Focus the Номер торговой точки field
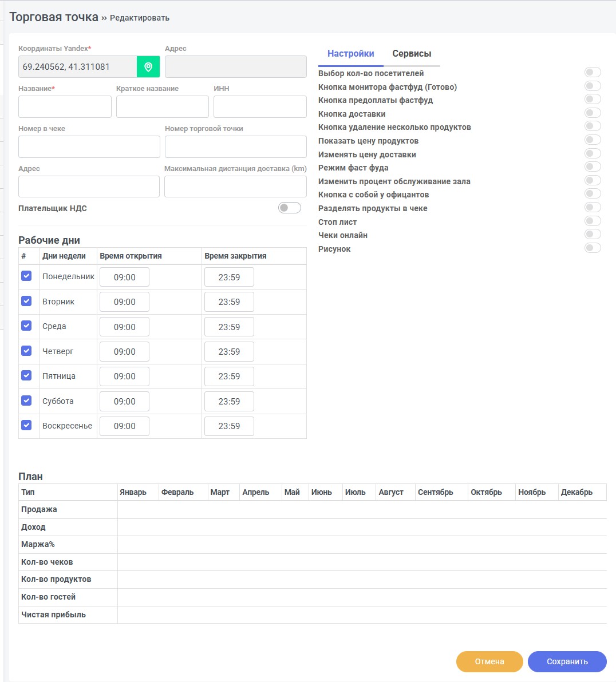This screenshot has height=682, width=616. coord(235,146)
